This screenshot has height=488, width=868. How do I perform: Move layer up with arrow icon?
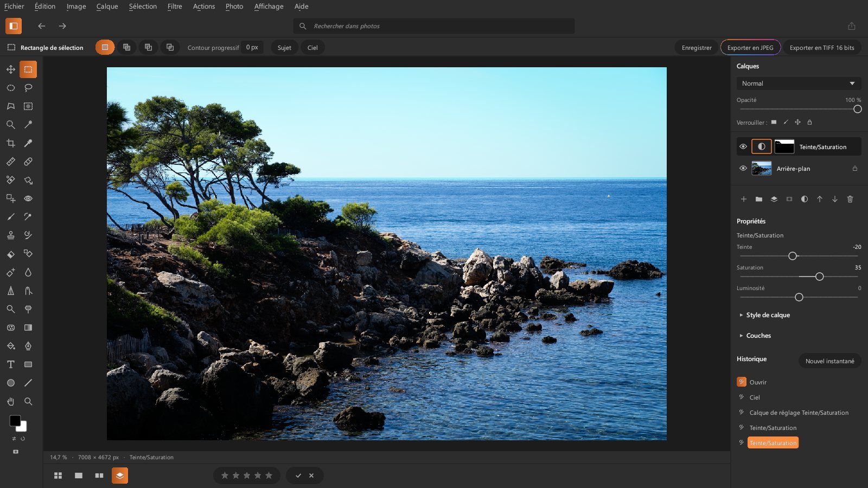(820, 199)
